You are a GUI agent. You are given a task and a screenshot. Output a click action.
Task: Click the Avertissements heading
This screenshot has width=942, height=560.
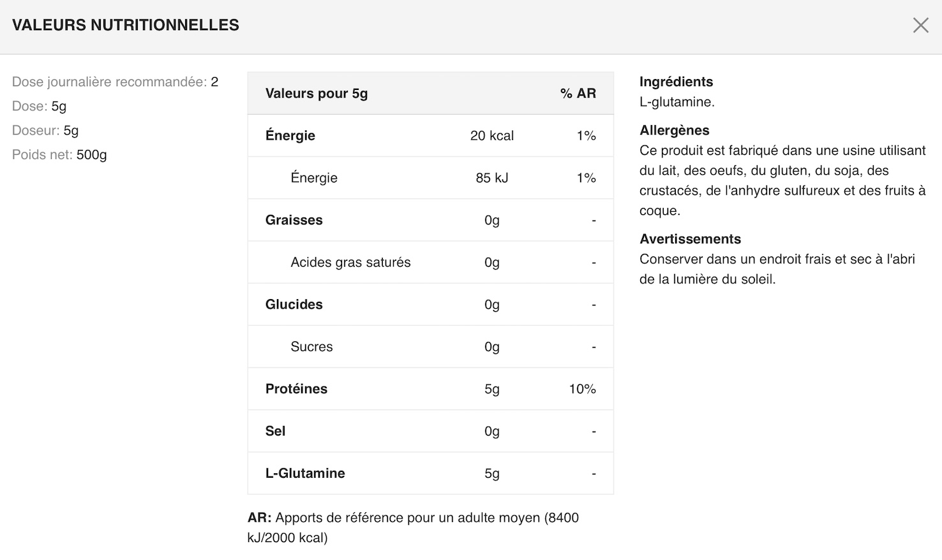690,239
